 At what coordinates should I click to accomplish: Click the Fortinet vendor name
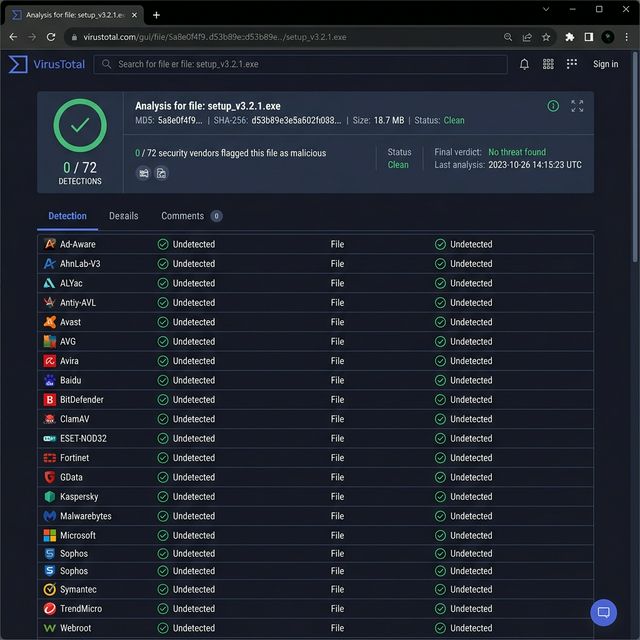(x=74, y=458)
